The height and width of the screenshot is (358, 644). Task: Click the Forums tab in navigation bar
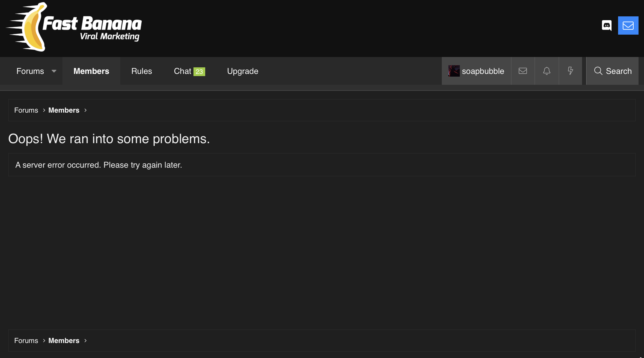point(30,71)
